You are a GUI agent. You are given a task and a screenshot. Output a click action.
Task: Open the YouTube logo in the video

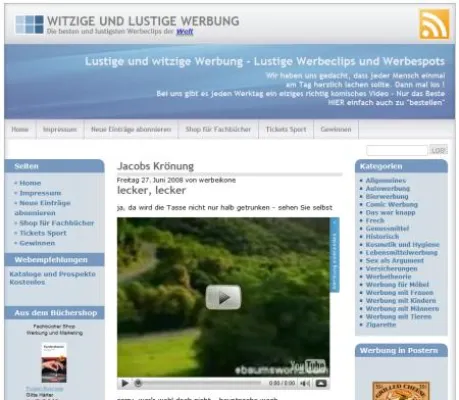click(x=307, y=366)
